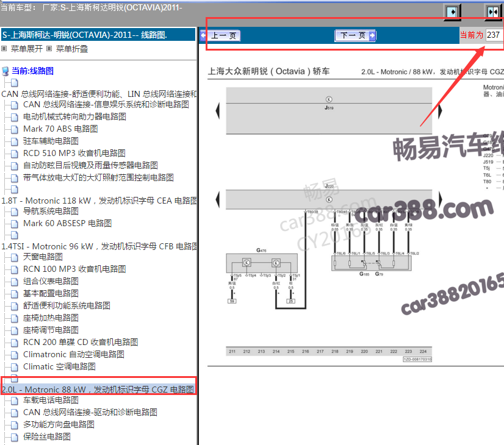Click the page icon beside RCN 100 MP3 收音机电路图
Image resolution: width=504 pixels, height=445 pixels.
tap(15, 269)
